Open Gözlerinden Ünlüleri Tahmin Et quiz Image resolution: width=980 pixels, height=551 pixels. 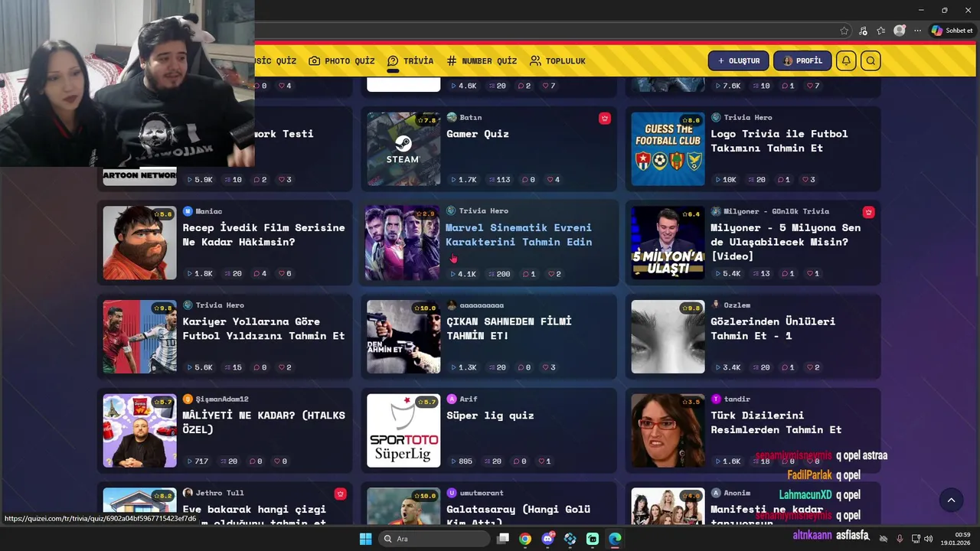(773, 328)
